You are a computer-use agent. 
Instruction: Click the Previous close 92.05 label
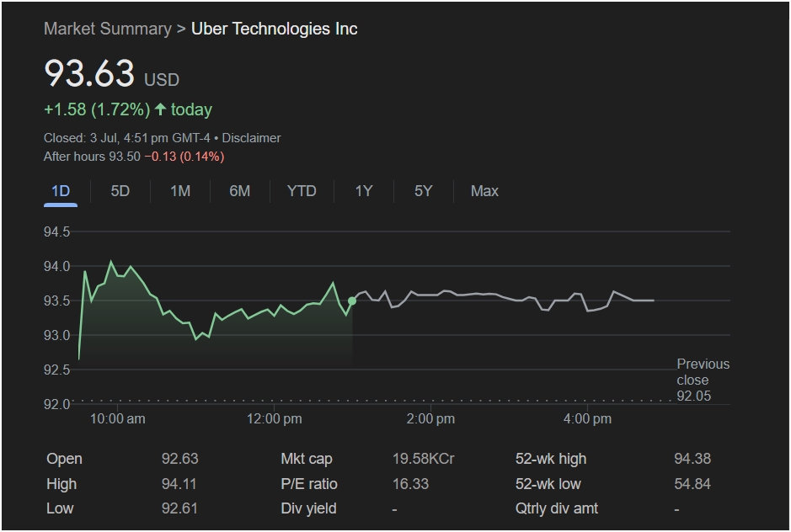point(703,380)
